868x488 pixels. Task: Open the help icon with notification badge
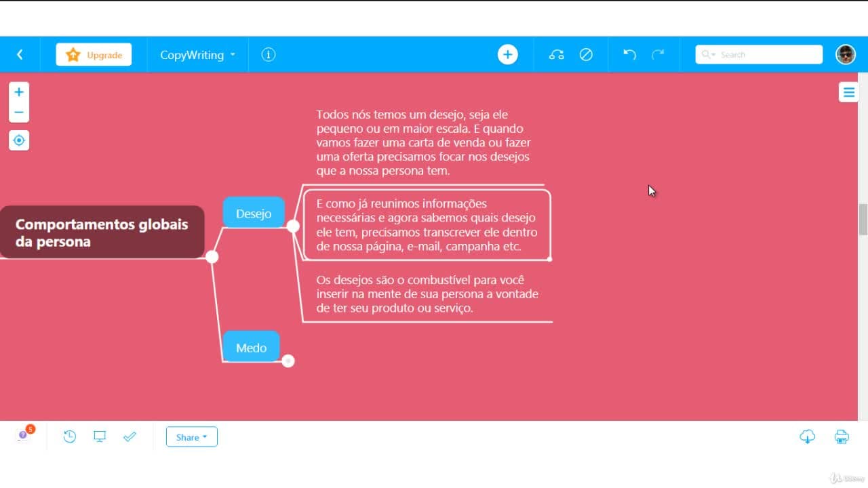24,435
